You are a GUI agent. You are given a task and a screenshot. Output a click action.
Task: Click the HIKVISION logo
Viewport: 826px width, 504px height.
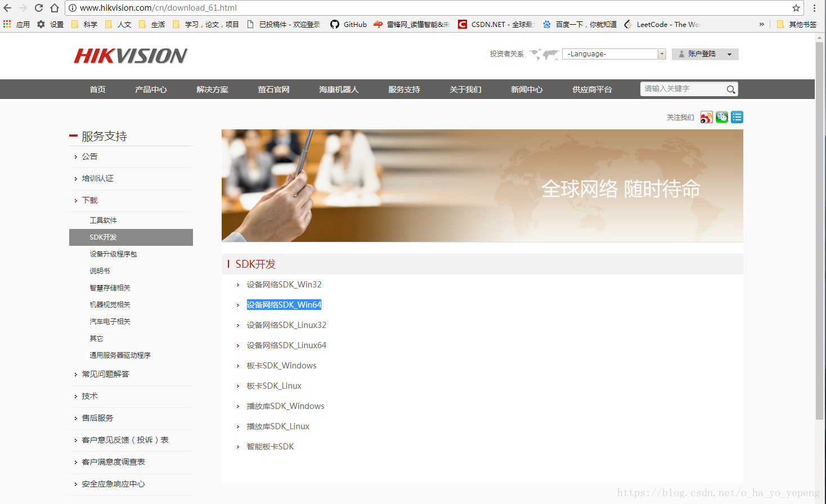[131, 56]
